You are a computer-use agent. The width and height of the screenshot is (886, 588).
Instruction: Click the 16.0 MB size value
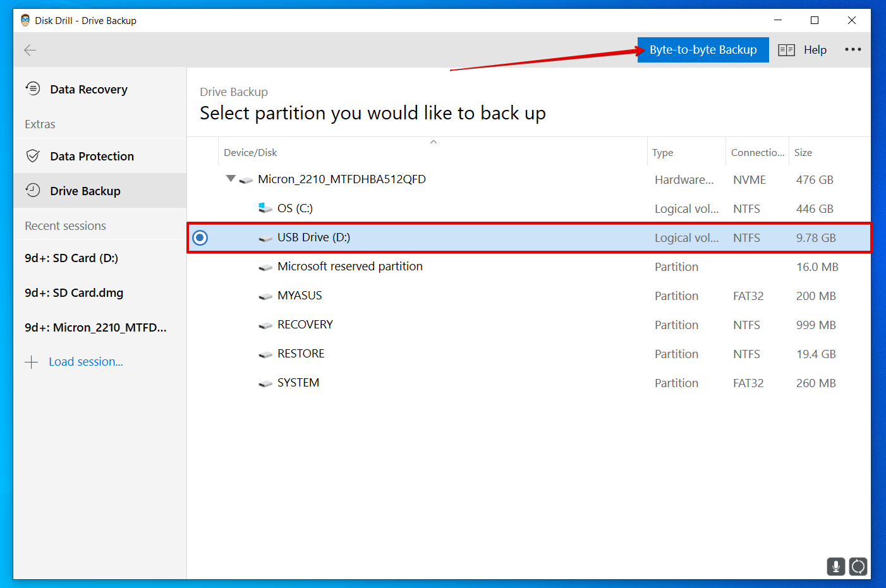(817, 267)
